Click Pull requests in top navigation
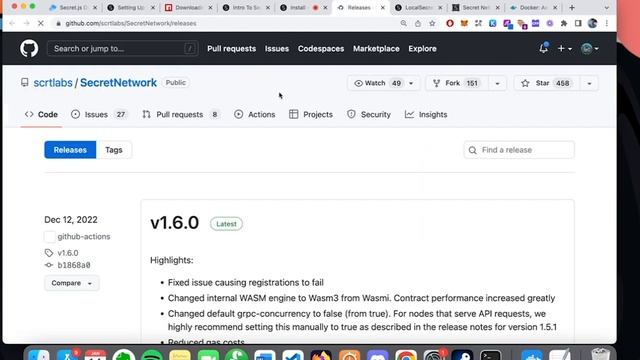The width and height of the screenshot is (640, 360). tap(231, 49)
